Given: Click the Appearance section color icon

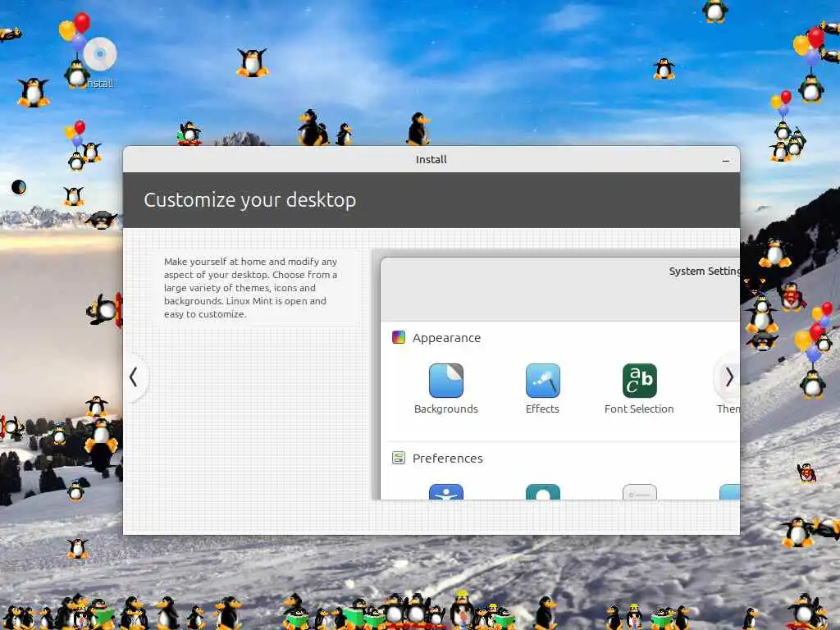Looking at the screenshot, I should [399, 337].
